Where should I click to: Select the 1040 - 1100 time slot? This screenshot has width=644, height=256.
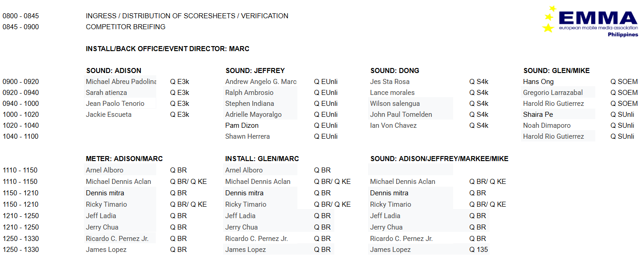tap(21, 136)
